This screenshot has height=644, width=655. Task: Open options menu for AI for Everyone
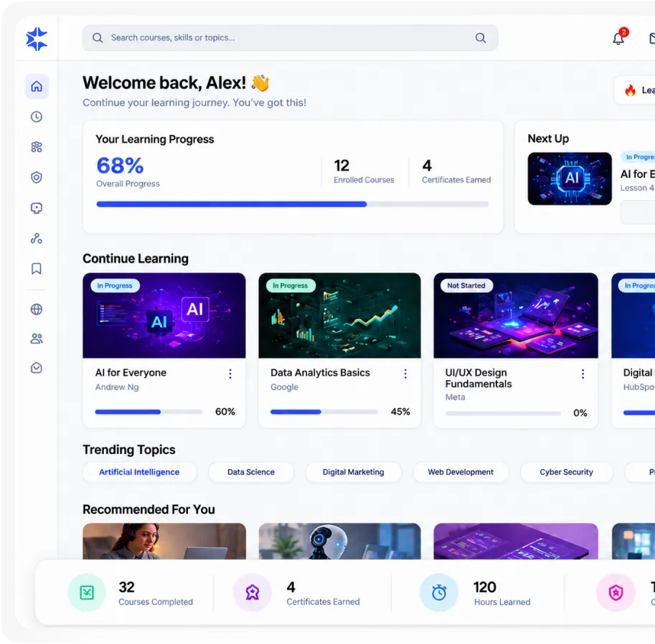230,374
